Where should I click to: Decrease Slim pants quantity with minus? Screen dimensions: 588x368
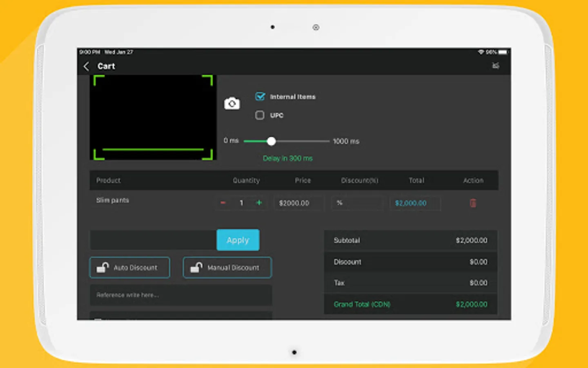[x=223, y=203]
